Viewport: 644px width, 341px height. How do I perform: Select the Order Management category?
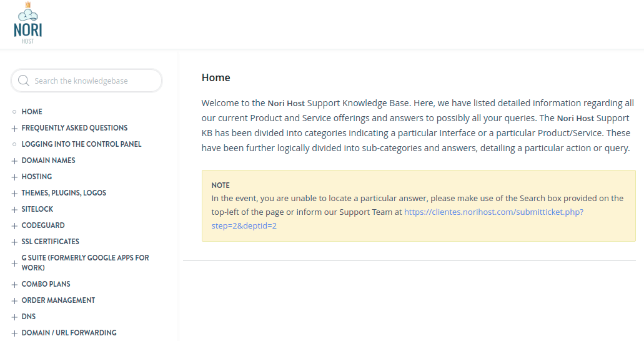point(58,300)
